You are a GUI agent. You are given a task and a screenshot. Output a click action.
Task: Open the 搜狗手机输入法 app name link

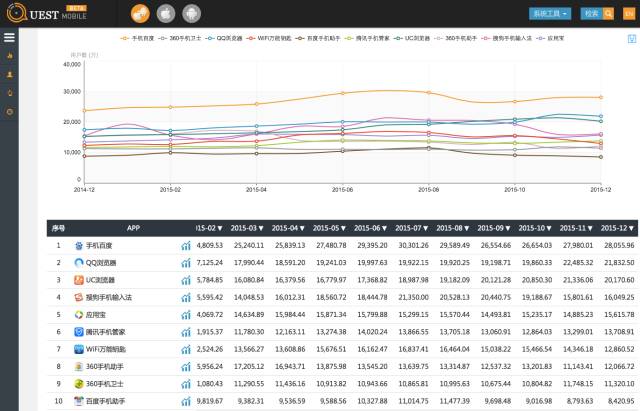click(109, 298)
